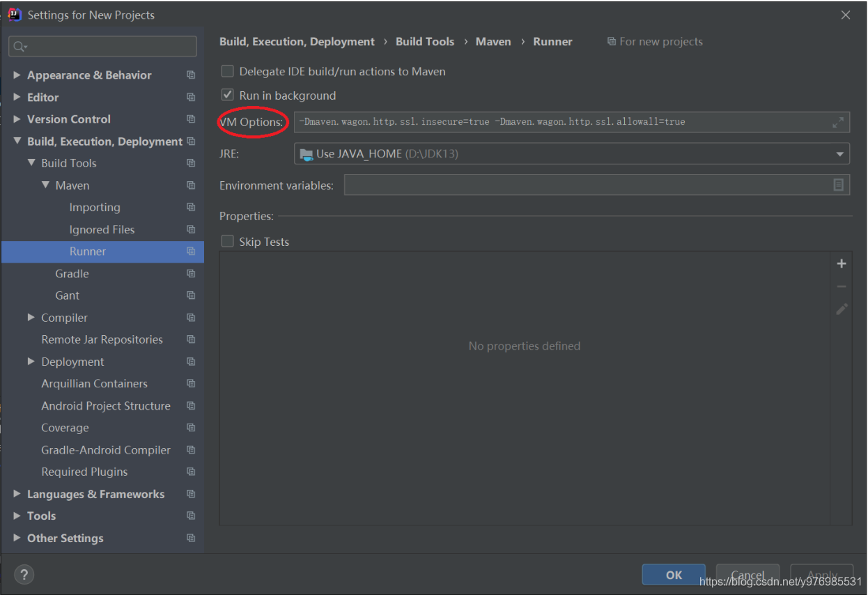868x595 pixels.
Task: Collapse the Maven node arrow
Action: pyautogui.click(x=45, y=185)
